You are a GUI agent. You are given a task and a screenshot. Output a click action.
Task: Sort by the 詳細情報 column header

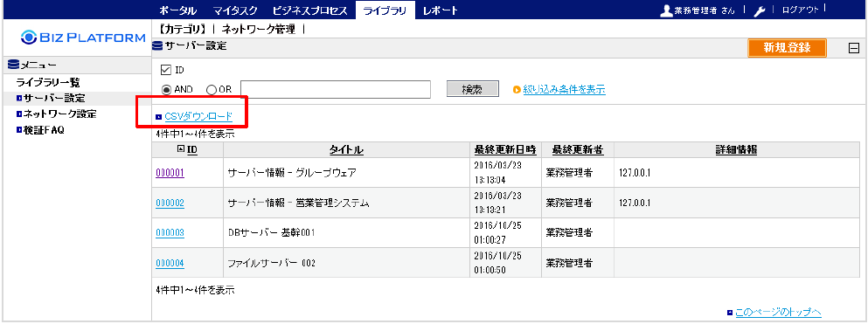[736, 149]
